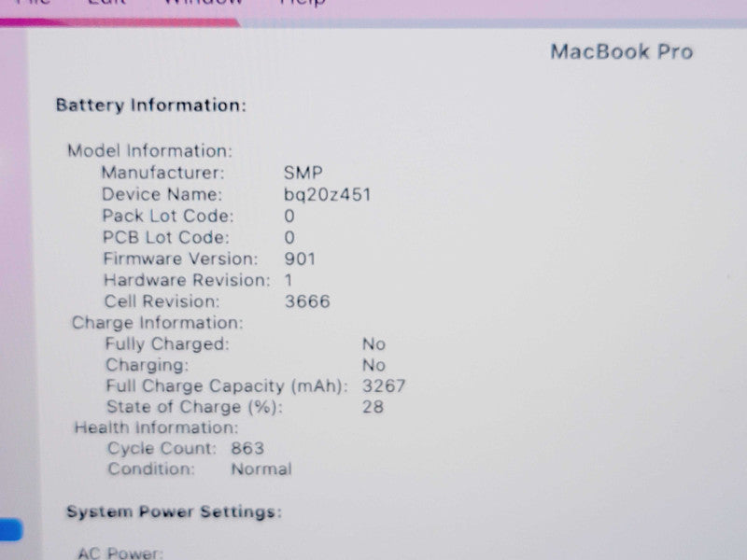Select the Condition value Normal
The width and height of the screenshot is (747, 560).
(261, 469)
